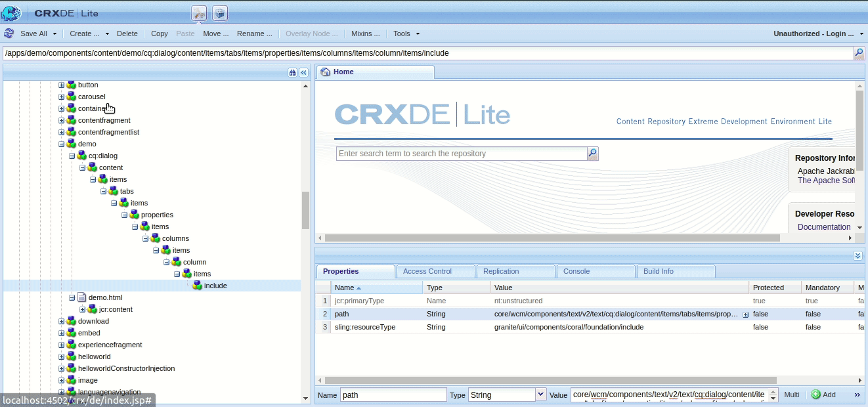The image size is (868, 407).
Task: Click the node icon of columns
Action: [155, 238]
